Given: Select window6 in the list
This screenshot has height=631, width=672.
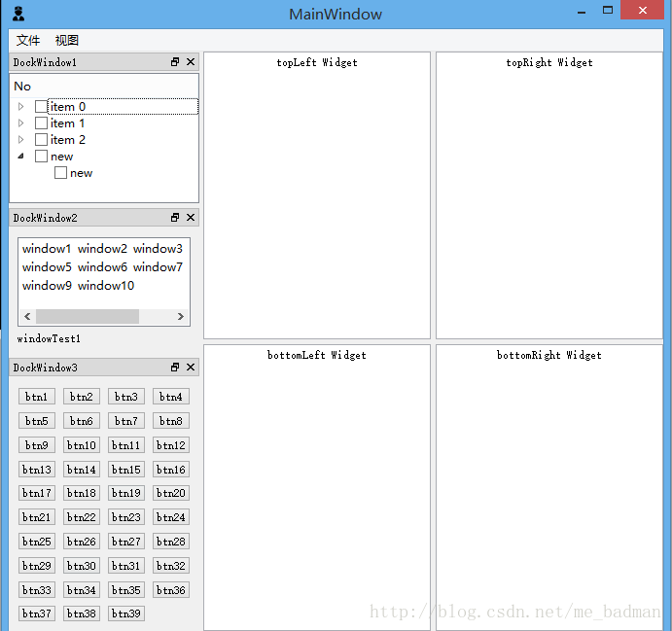Looking at the screenshot, I should 102,266.
